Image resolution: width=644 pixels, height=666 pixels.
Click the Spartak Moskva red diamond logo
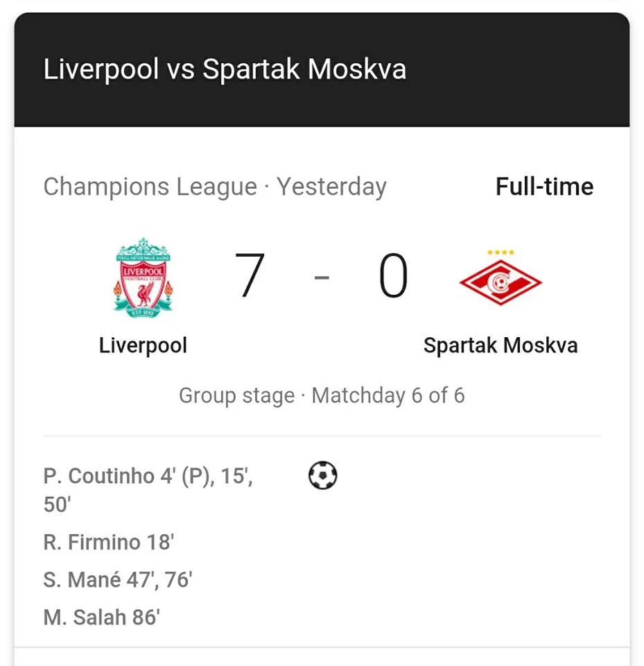point(500,283)
